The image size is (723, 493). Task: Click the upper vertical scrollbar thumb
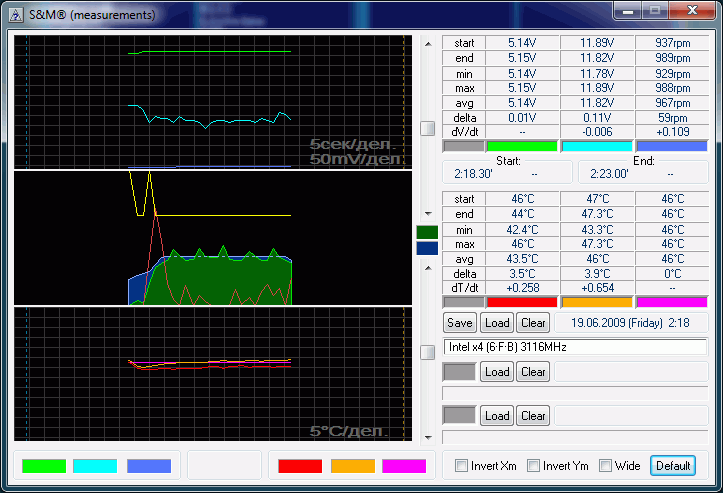click(x=428, y=129)
